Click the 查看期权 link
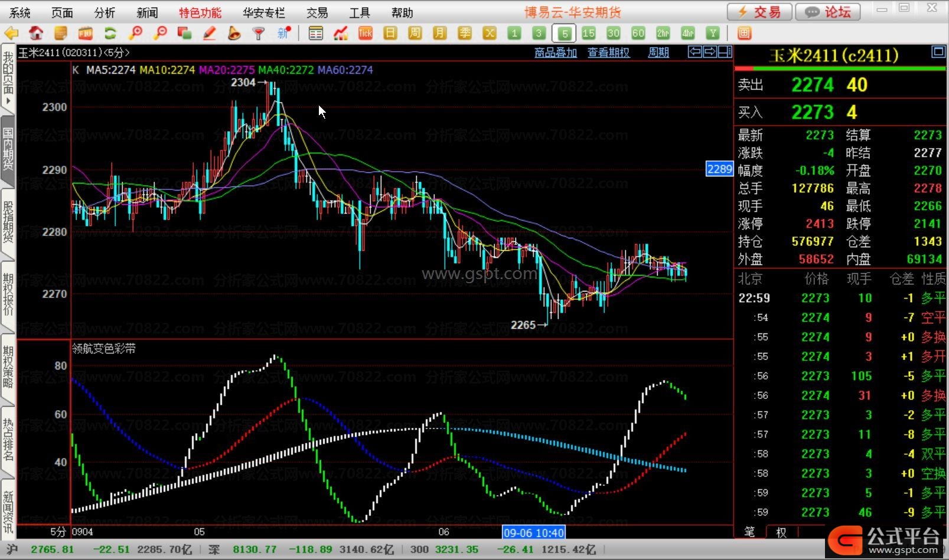The height and width of the screenshot is (560, 949). pos(608,53)
